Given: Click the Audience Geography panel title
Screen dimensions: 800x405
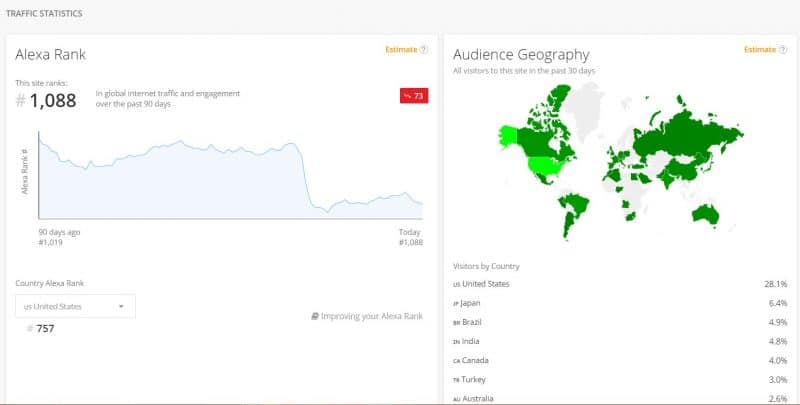Looking at the screenshot, I should (x=521, y=55).
